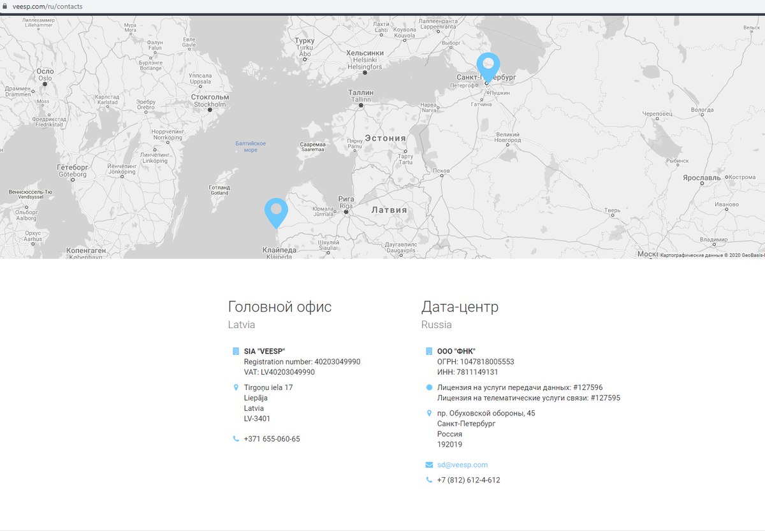Click Ярославль label on the map

[702, 178]
